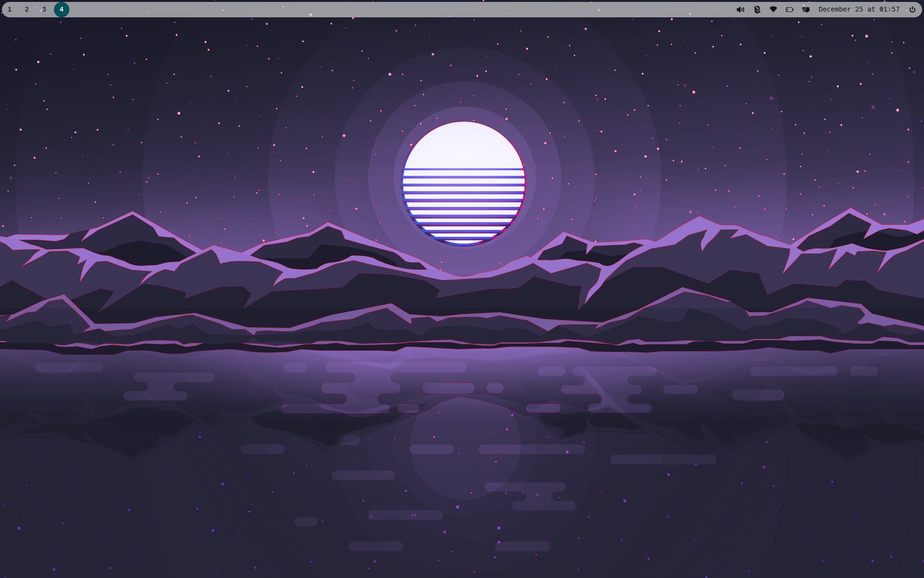The image size is (924, 578).
Task: Open the notifications chat-bubble icon
Action: 806,10
